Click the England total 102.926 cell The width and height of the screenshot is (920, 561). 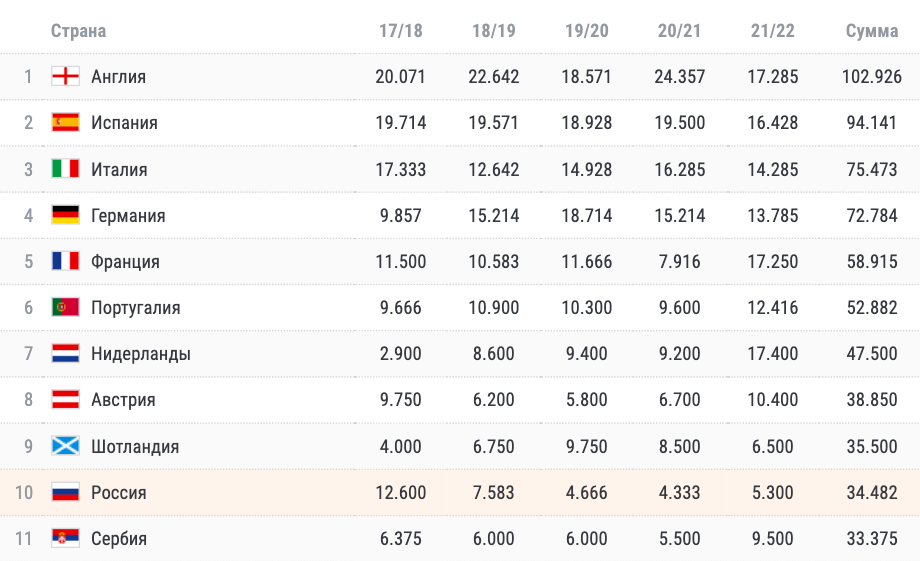click(x=871, y=77)
